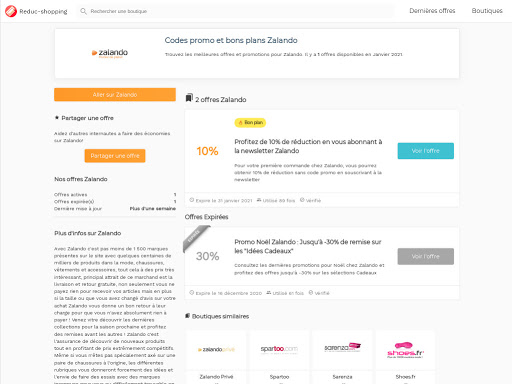The image size is (512, 384).
Task: Click the search magnifier icon
Action: click(83, 11)
